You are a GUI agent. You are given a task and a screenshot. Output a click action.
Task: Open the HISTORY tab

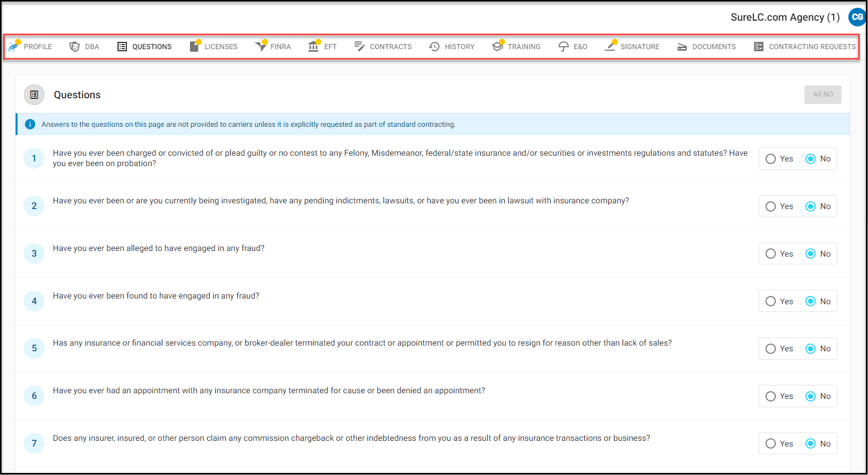click(x=460, y=47)
